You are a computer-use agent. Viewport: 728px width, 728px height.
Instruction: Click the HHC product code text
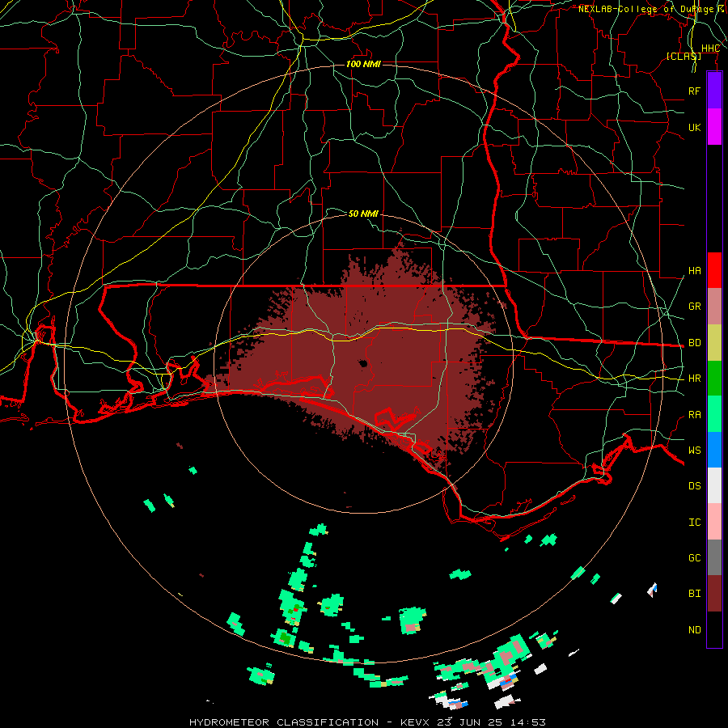[x=710, y=49]
